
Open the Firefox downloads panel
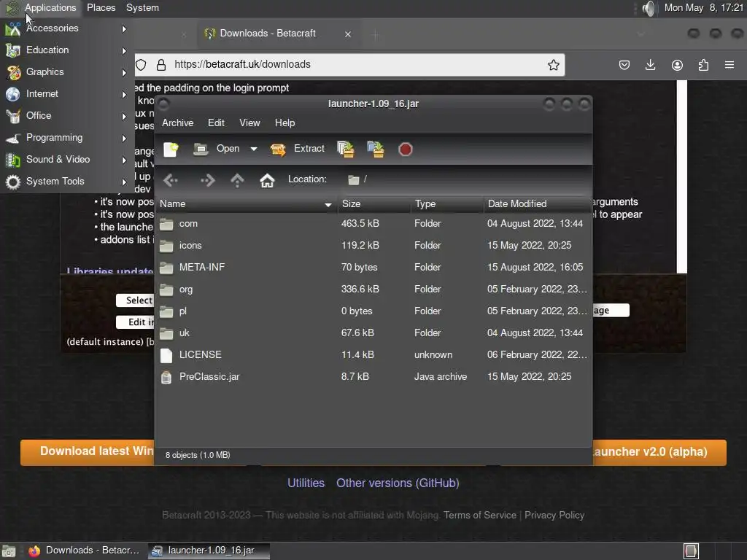(650, 65)
